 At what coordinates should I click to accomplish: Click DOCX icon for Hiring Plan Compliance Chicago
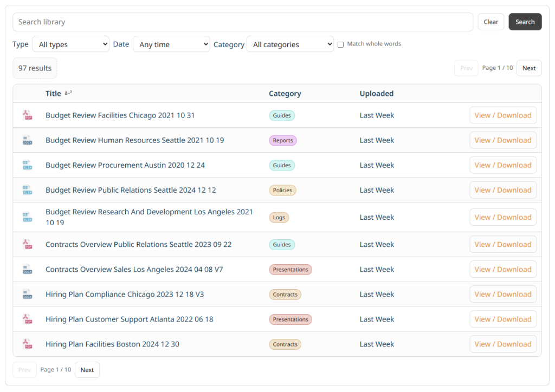pyautogui.click(x=27, y=295)
